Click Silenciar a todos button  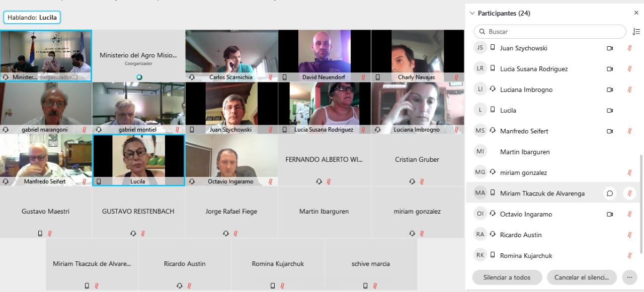click(x=507, y=277)
